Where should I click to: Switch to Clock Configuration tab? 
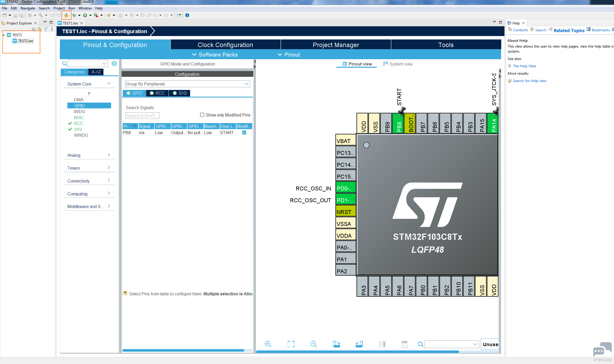[x=225, y=45]
